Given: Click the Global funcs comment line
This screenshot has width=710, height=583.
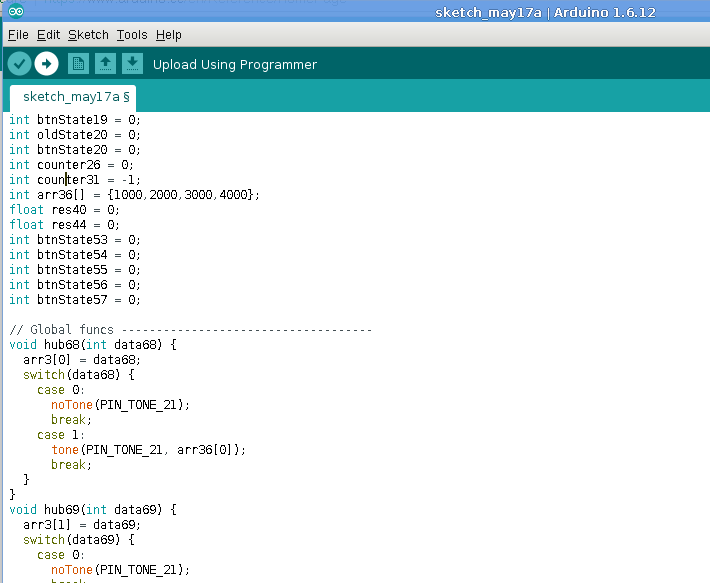Looking at the screenshot, I should pyautogui.click(x=190, y=329).
